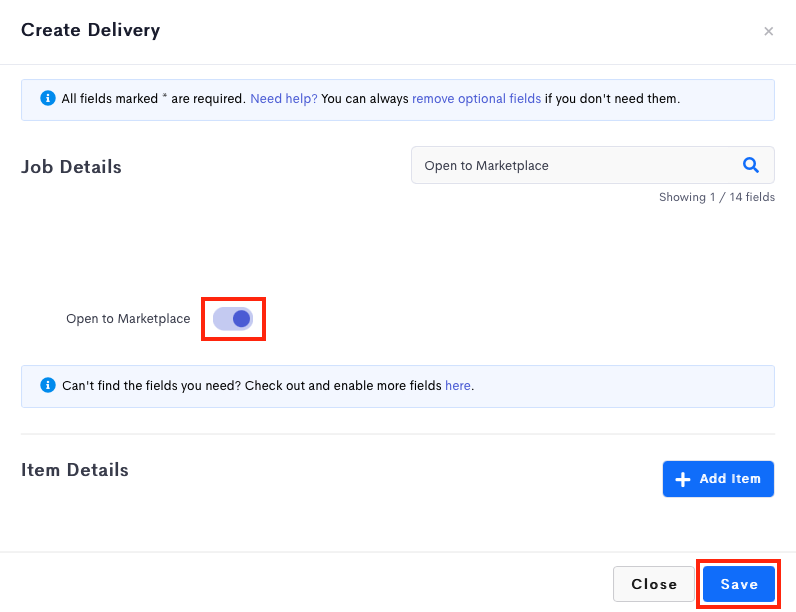Screen dimensions: 796x612
Task: Click the 'Open to Marketplace' field label
Action: 128,319
